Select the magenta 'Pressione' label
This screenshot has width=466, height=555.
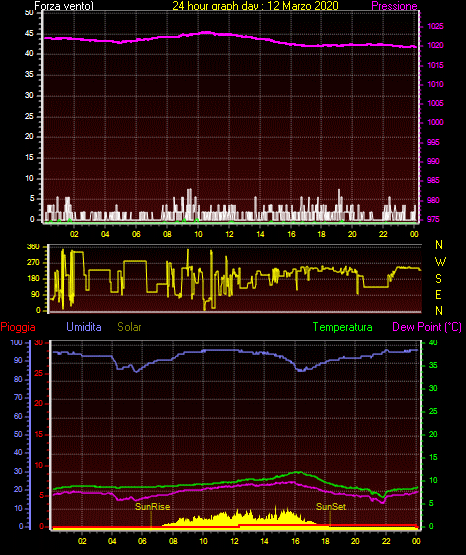click(x=394, y=6)
